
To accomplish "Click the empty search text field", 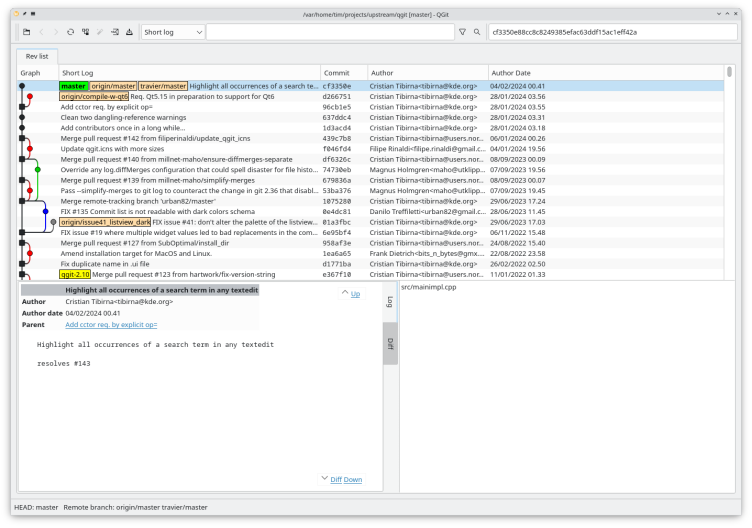I will point(330,33).
